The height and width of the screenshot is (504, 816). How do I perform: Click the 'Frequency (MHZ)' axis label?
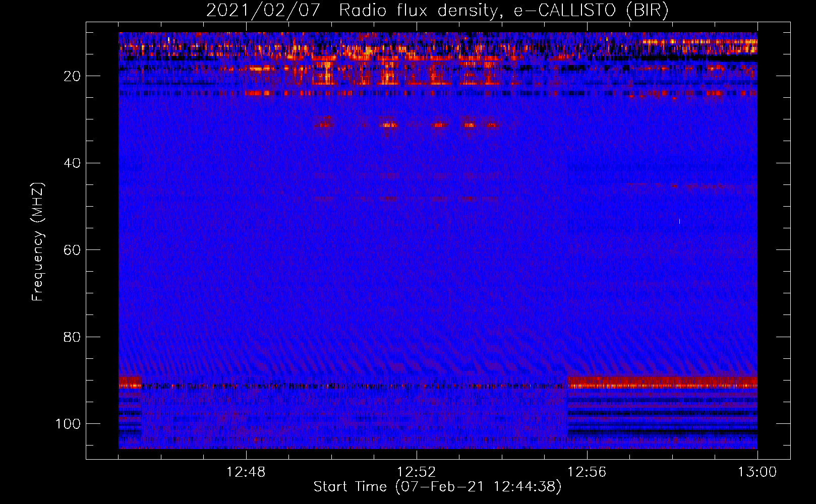click(38, 241)
